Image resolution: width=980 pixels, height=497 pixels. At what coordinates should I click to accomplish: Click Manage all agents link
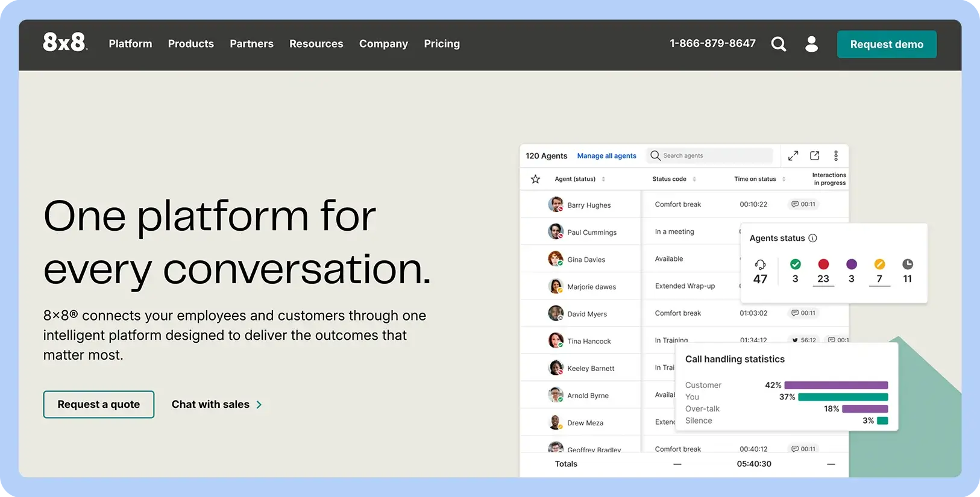tap(606, 155)
